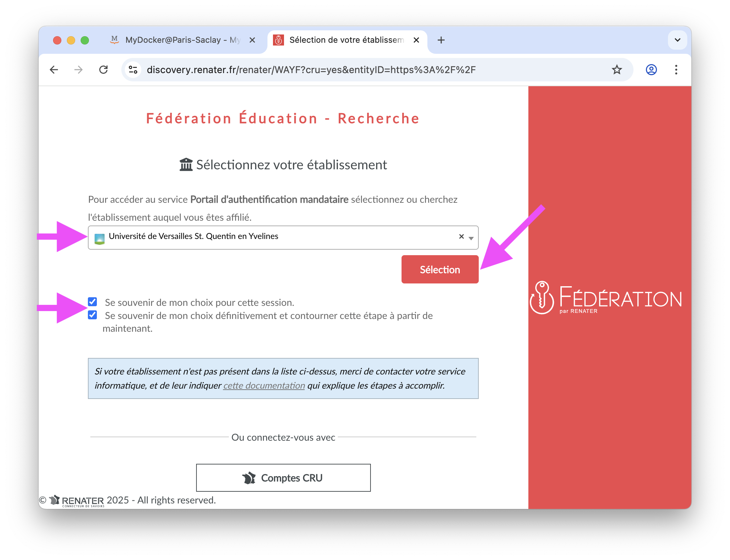Click the site settings icon in address bar

pyautogui.click(x=133, y=70)
